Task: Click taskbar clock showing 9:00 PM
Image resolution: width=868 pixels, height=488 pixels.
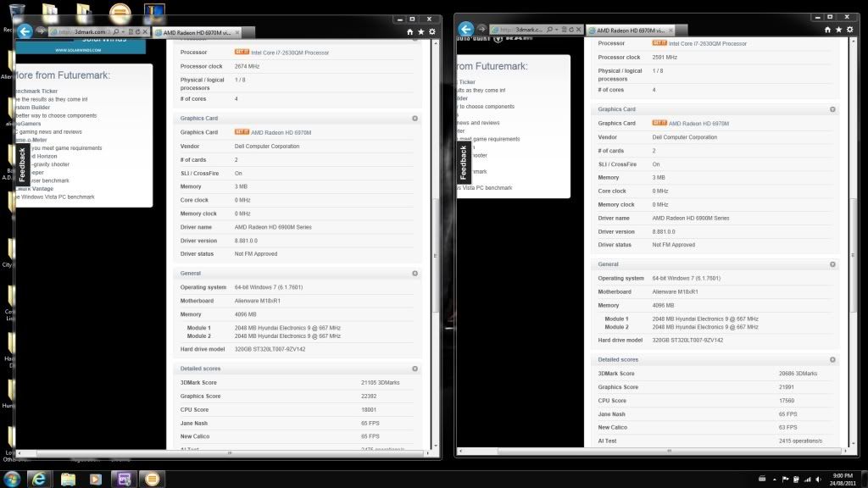Action: [843, 480]
